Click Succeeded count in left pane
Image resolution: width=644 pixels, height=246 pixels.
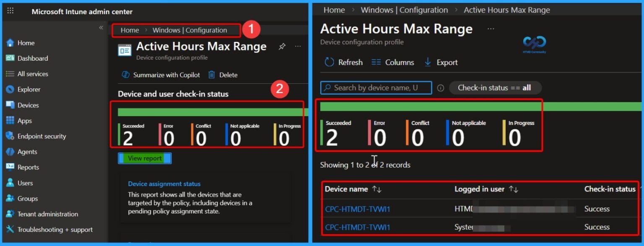[128, 139]
